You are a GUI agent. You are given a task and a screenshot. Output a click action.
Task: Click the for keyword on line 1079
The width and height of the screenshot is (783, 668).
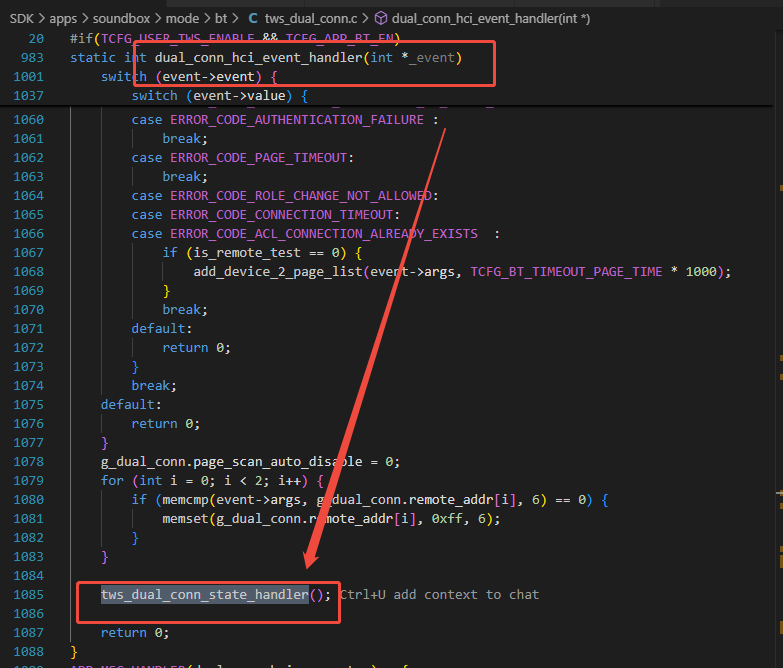(x=112, y=480)
